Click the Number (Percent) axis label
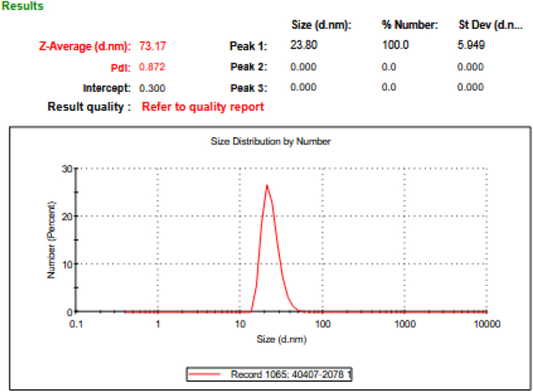 tap(51, 240)
